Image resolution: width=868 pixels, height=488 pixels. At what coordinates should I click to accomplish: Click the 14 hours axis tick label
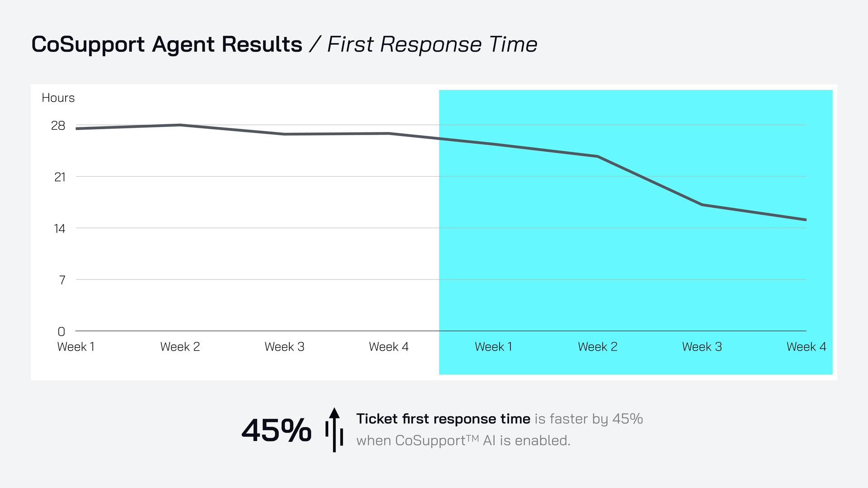60,229
